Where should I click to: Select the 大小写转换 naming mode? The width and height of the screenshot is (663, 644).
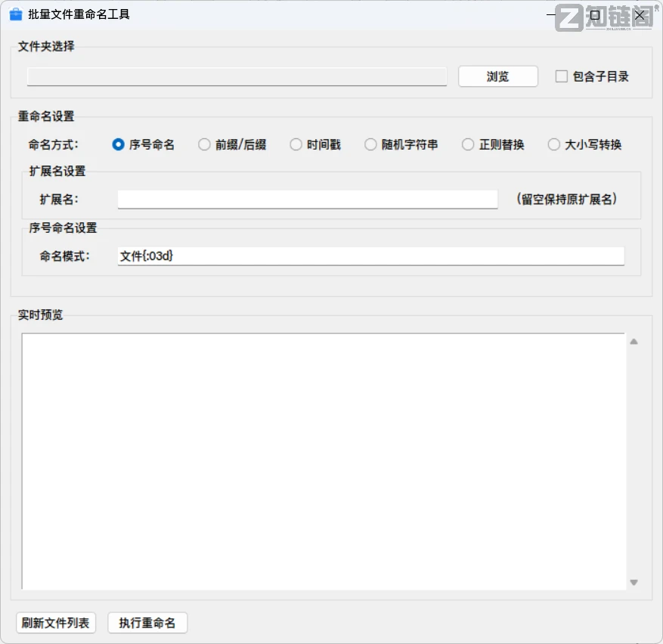[553, 144]
